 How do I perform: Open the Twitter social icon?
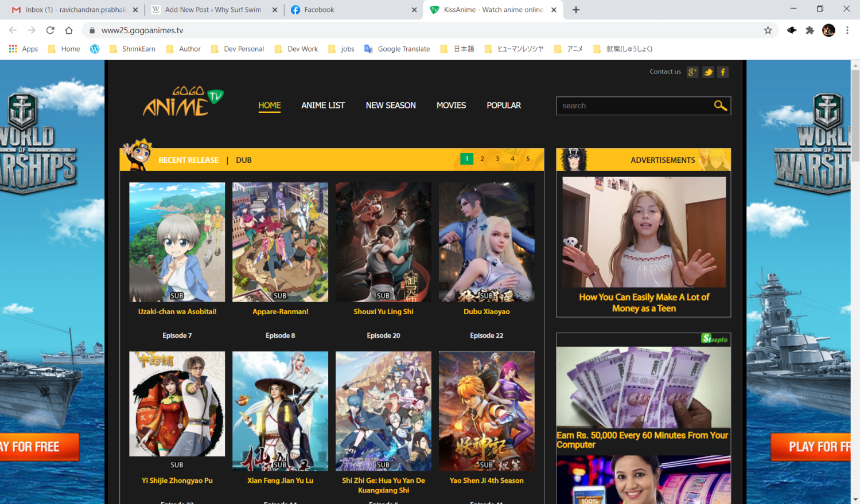(708, 72)
